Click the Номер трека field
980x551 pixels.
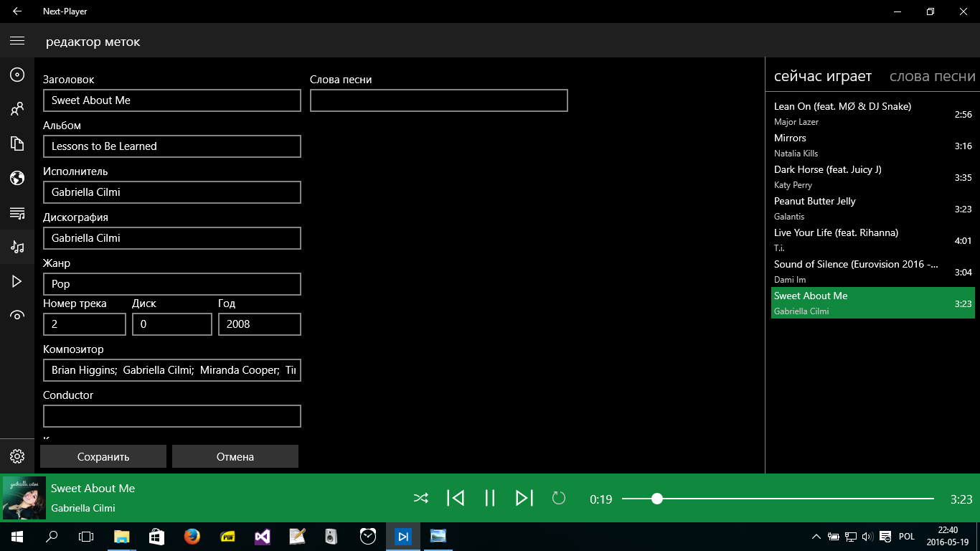click(85, 324)
